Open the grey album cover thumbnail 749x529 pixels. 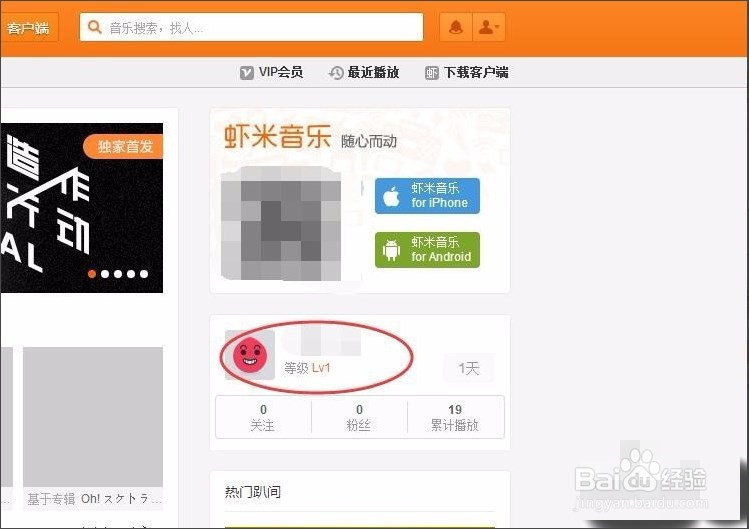93,417
